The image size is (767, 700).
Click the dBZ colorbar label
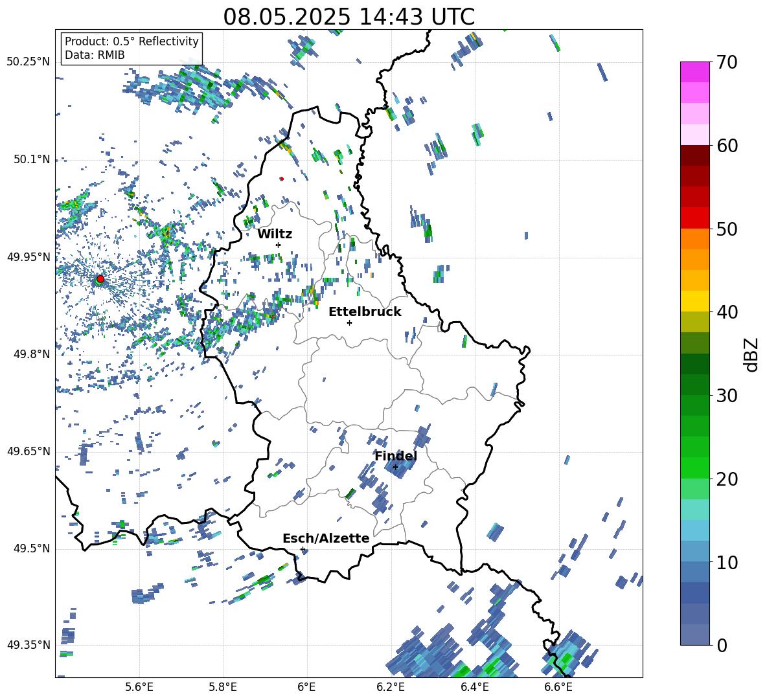(x=751, y=354)
